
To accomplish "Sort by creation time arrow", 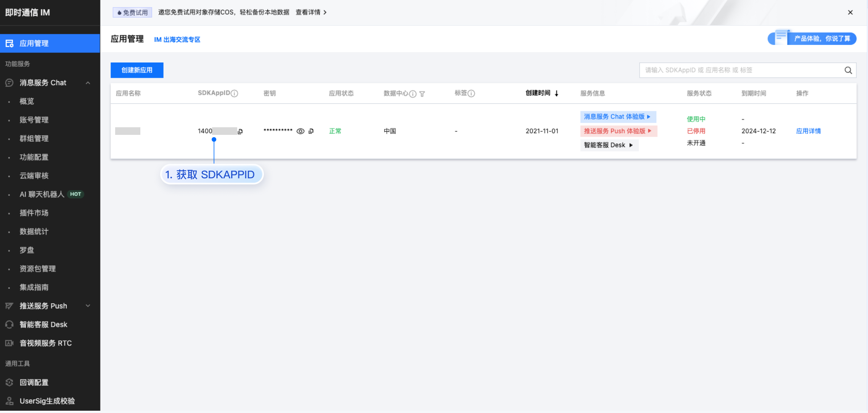I will tap(556, 93).
